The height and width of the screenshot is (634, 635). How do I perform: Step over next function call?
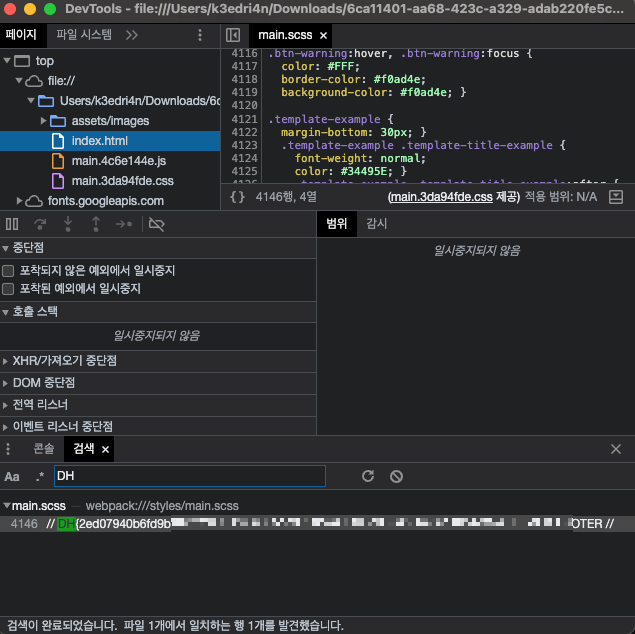[x=40, y=224]
